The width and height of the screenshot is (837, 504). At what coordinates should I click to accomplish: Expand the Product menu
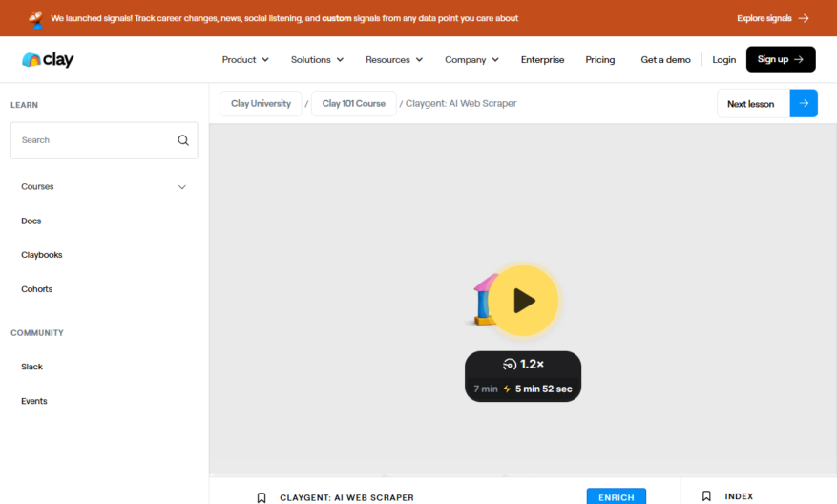tap(245, 60)
